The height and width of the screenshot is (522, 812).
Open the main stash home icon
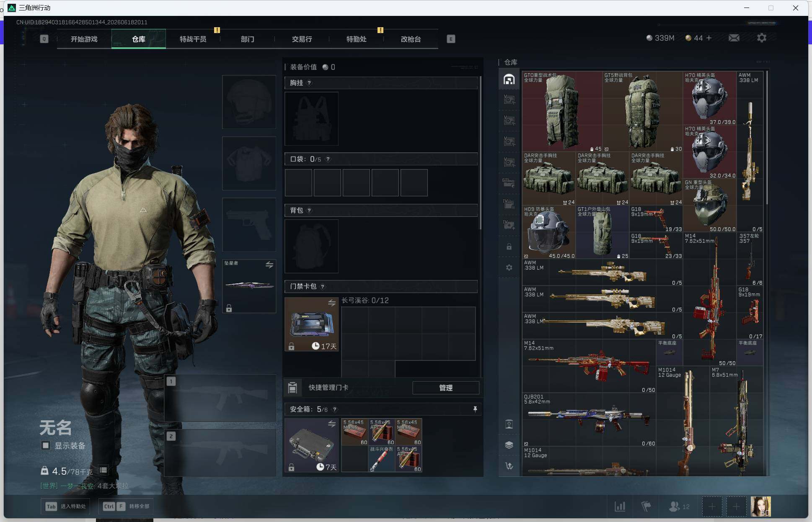pos(509,80)
